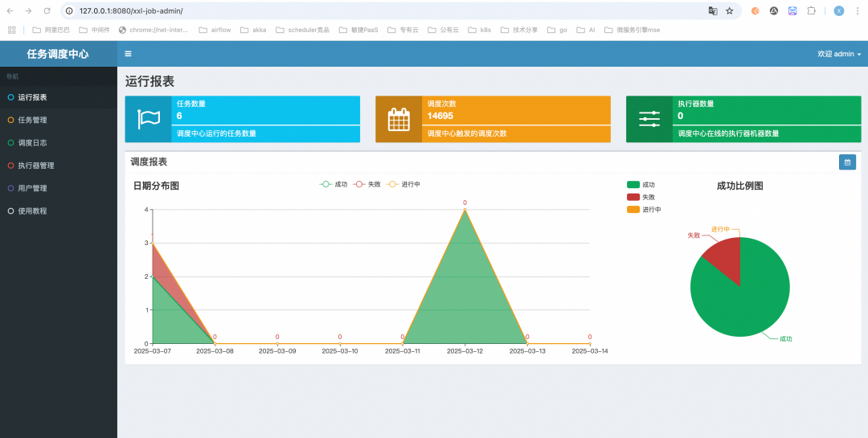Bookmark the page with the star icon

click(x=730, y=11)
